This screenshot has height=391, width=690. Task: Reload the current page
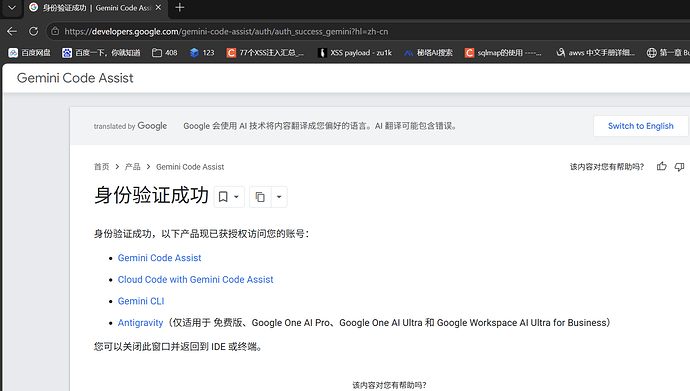(33, 31)
